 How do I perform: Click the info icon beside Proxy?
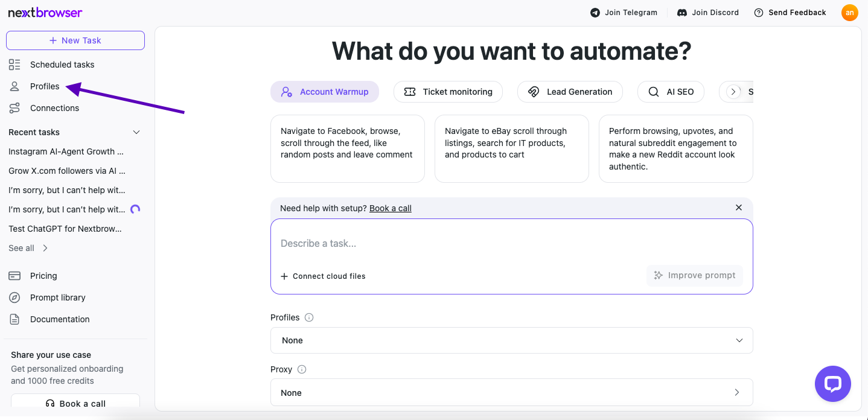pyautogui.click(x=302, y=369)
